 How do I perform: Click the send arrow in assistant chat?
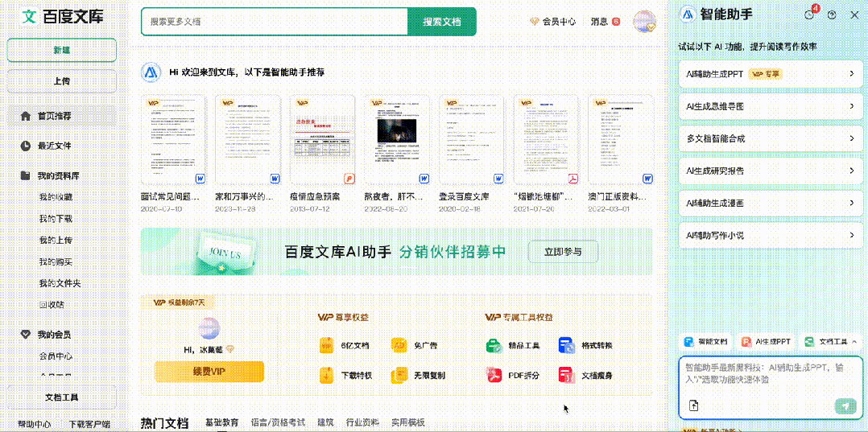[845, 406]
